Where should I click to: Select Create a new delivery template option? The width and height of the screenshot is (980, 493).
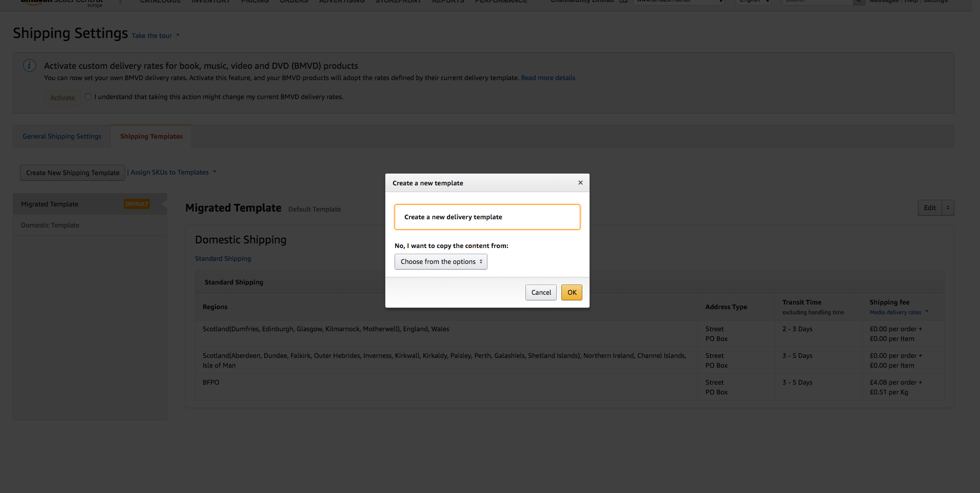(487, 217)
